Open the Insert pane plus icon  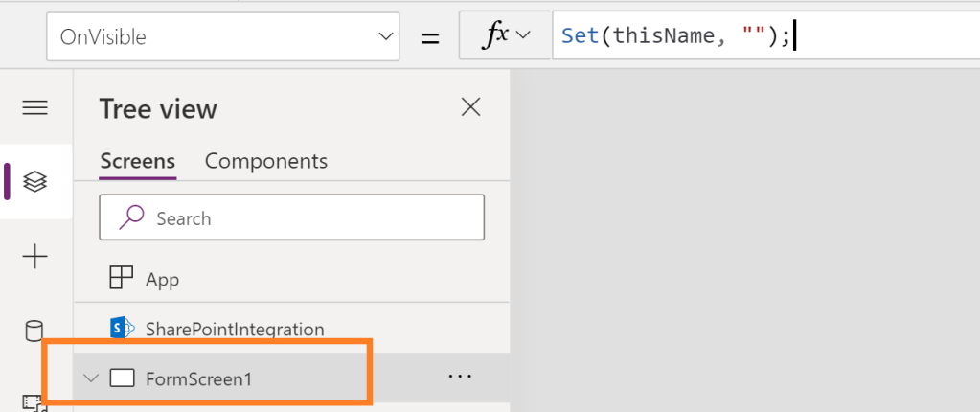(35, 257)
